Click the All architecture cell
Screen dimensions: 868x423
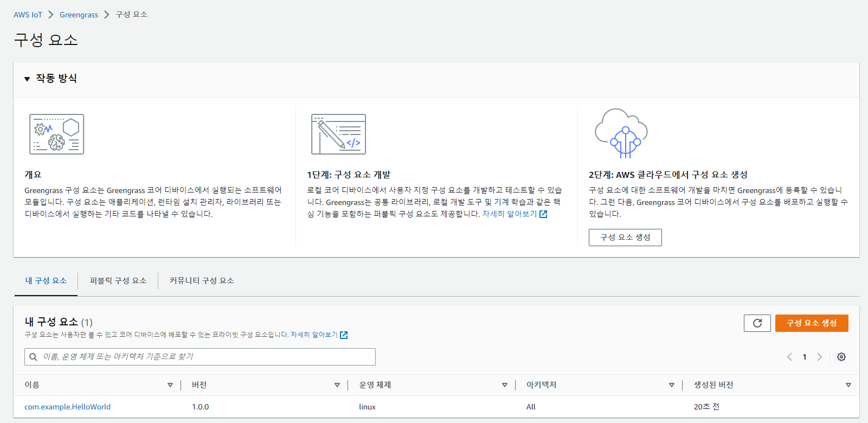(531, 407)
